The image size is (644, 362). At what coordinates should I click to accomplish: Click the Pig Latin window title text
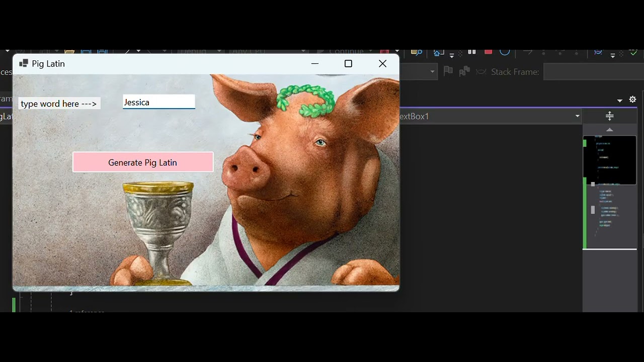(48, 64)
